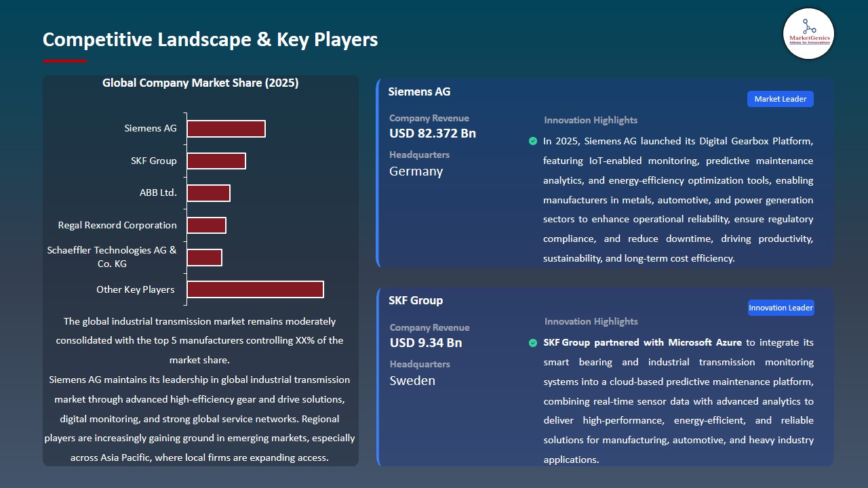The image size is (868, 488).
Task: Select the Schaeffler Technologies bar
Action: click(x=204, y=258)
